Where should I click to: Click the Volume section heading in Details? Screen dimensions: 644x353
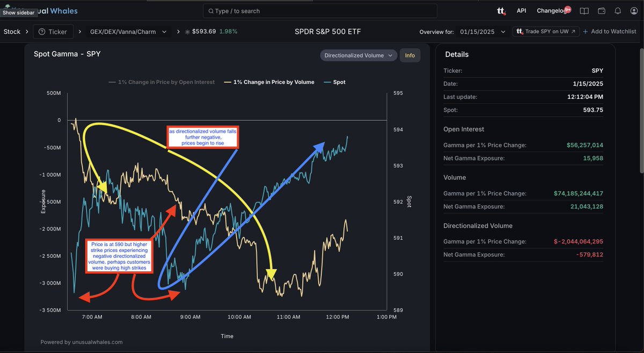click(455, 177)
